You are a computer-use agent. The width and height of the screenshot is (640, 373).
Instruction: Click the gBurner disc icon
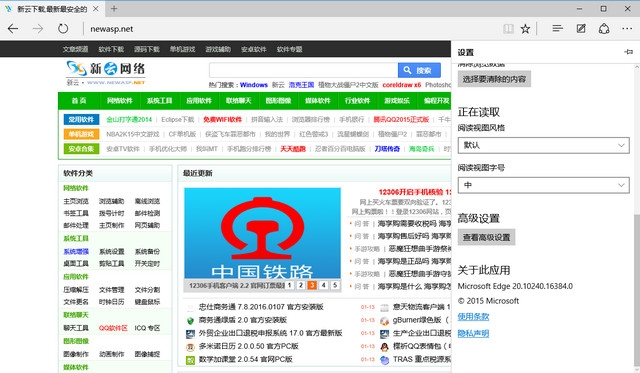[x=384, y=321]
